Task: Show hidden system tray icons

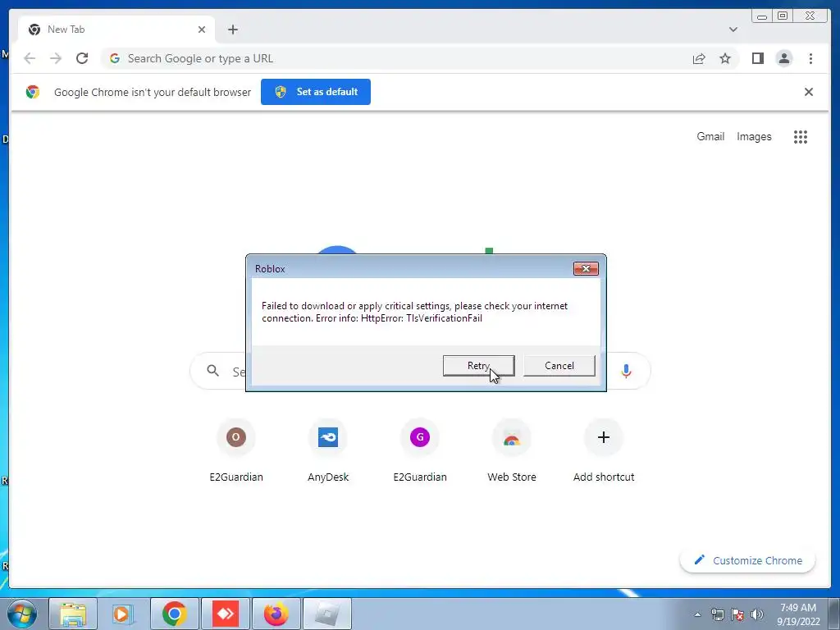Action: click(x=697, y=614)
